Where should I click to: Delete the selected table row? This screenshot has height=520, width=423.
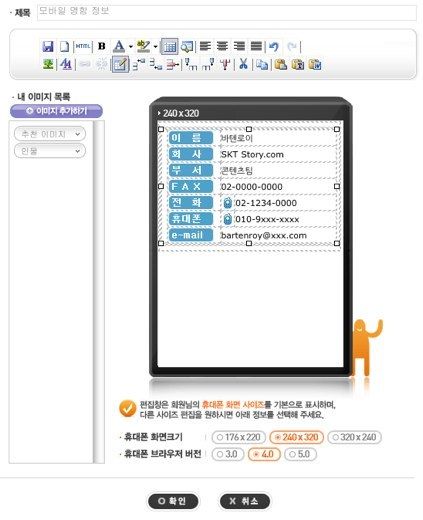[x=173, y=64]
